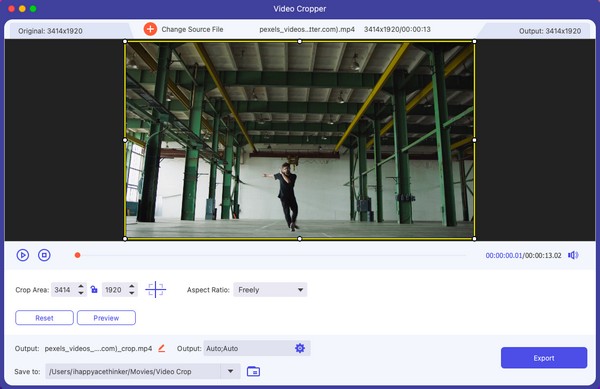Click the middle of the playback progress bar

(x=272, y=255)
